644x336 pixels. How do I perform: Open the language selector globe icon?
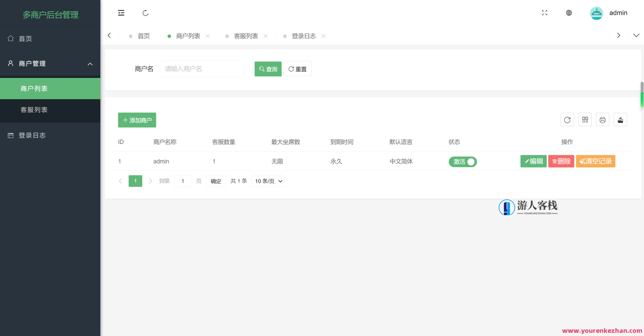click(569, 13)
